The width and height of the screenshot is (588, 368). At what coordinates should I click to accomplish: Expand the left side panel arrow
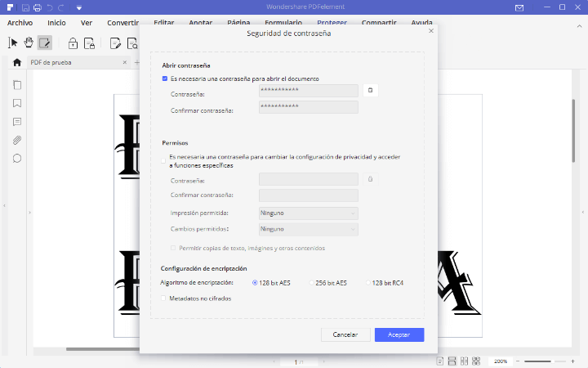[x=29, y=213]
